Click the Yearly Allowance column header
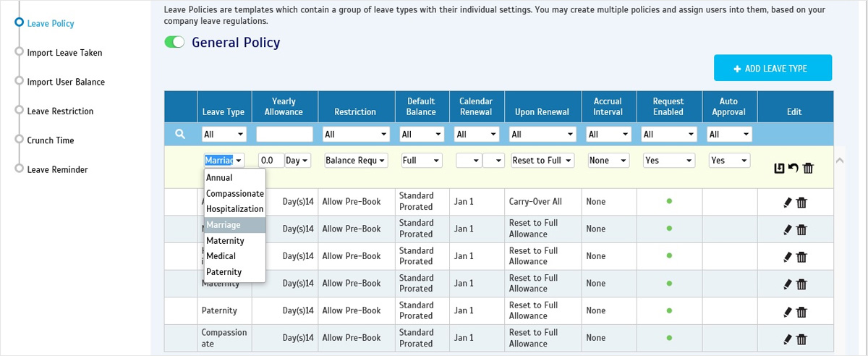The width and height of the screenshot is (868, 356). 284,106
